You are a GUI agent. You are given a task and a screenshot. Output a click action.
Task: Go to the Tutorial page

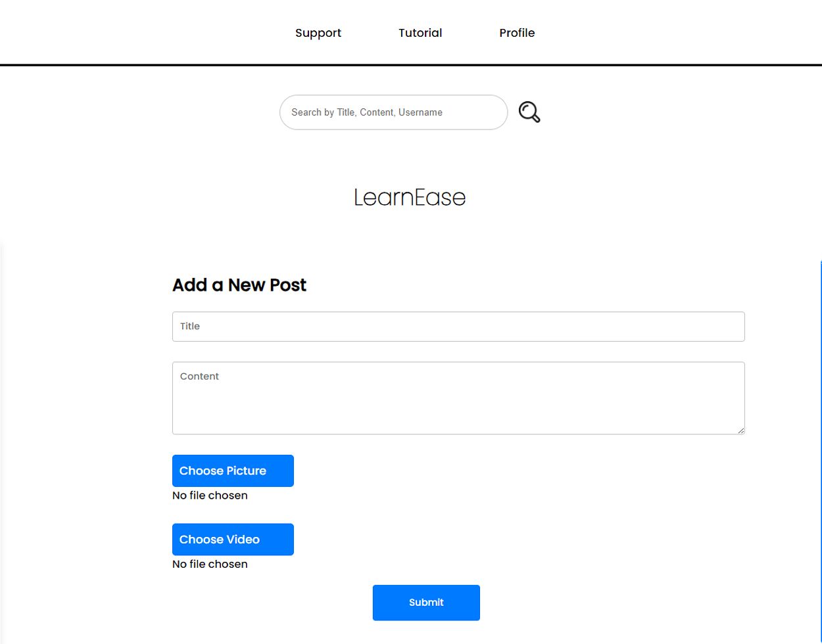point(420,33)
